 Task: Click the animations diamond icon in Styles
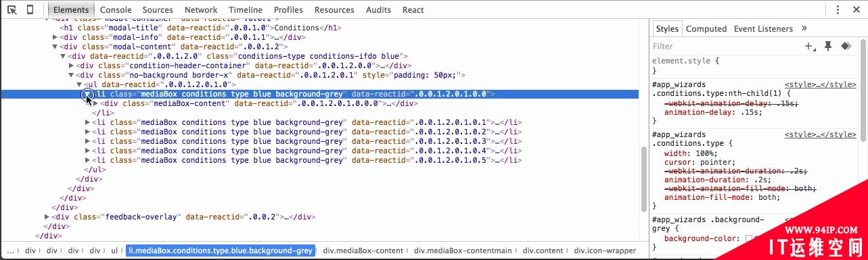[x=845, y=46]
